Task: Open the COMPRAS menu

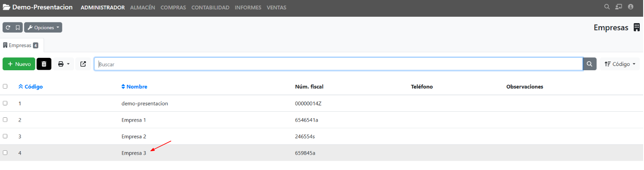Action: point(173,8)
